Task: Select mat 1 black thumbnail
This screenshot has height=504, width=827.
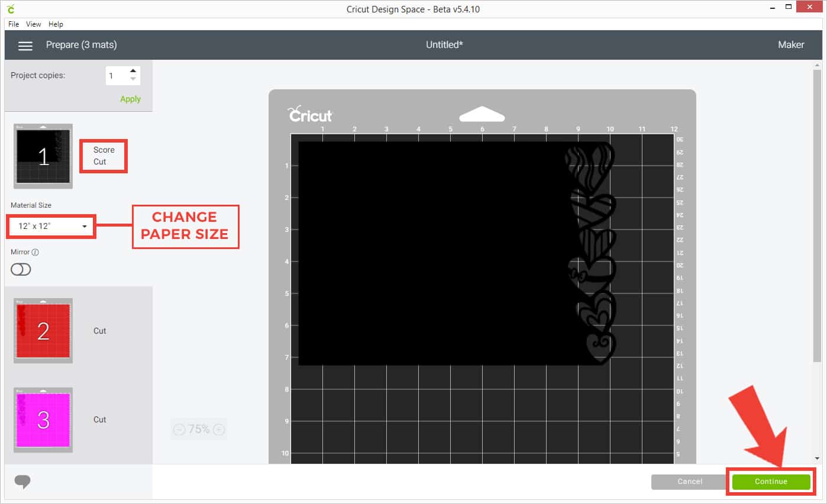Action: pyautogui.click(x=43, y=156)
